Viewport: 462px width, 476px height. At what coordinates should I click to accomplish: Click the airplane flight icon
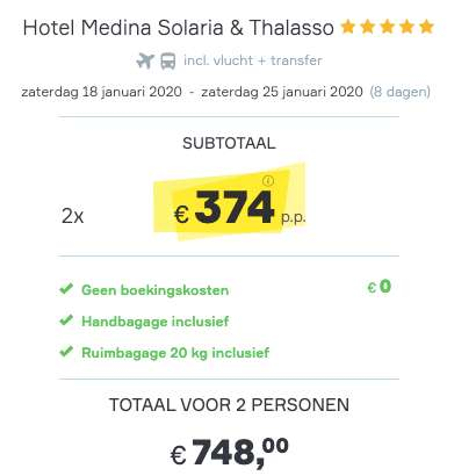(145, 61)
